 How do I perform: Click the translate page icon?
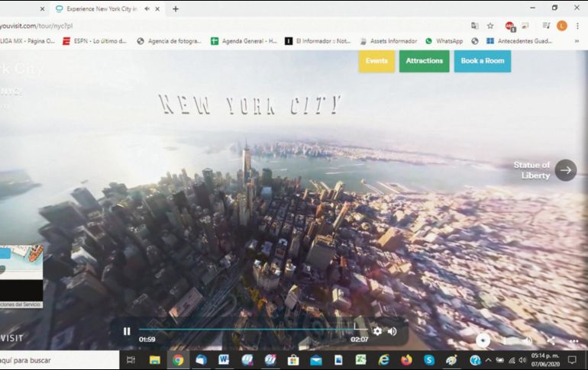coord(475,26)
